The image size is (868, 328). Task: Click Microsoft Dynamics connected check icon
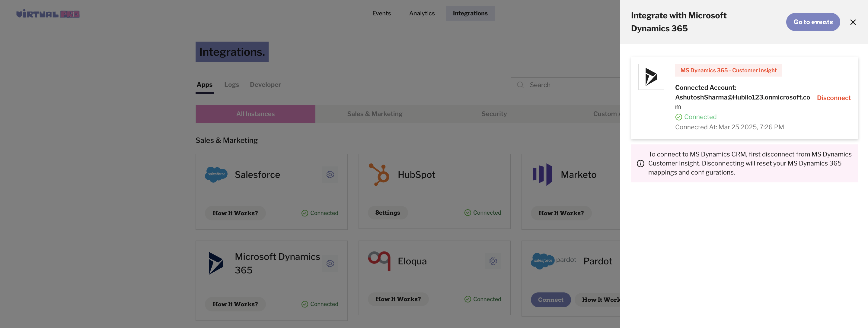coord(305,304)
